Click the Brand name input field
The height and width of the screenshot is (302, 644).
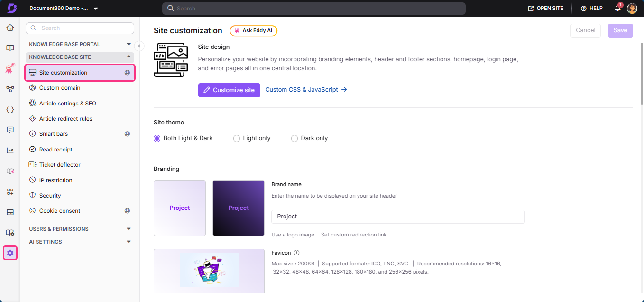[x=398, y=217]
